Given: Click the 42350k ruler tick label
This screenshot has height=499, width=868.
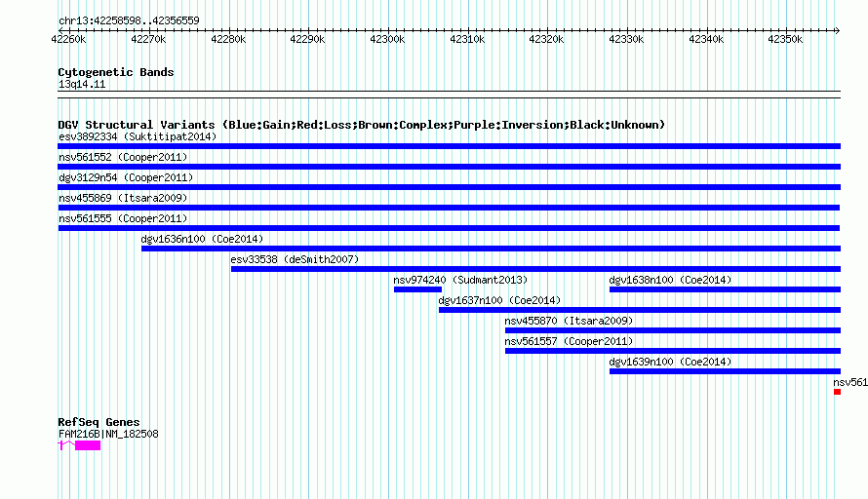Looking at the screenshot, I should [785, 39].
